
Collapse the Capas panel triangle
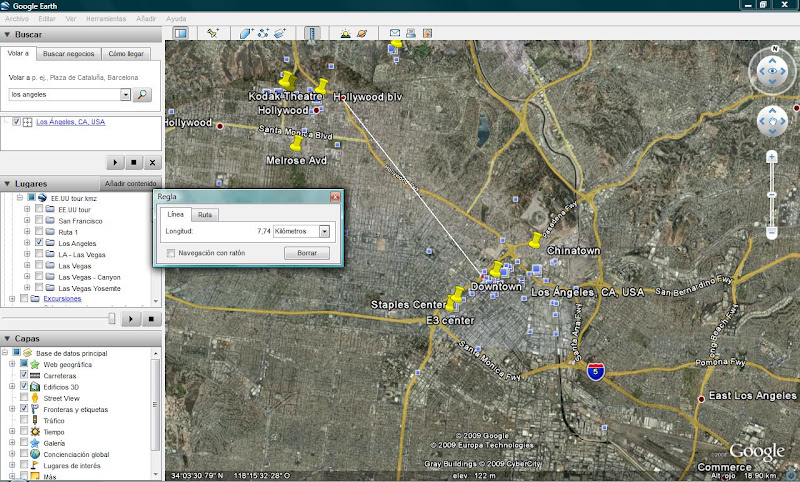pyautogui.click(x=7, y=339)
